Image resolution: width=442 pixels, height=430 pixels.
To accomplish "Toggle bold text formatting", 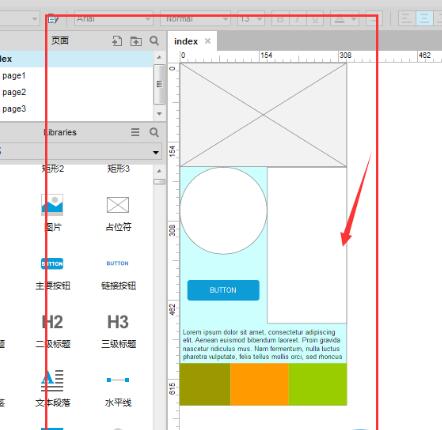I will click(x=280, y=19).
